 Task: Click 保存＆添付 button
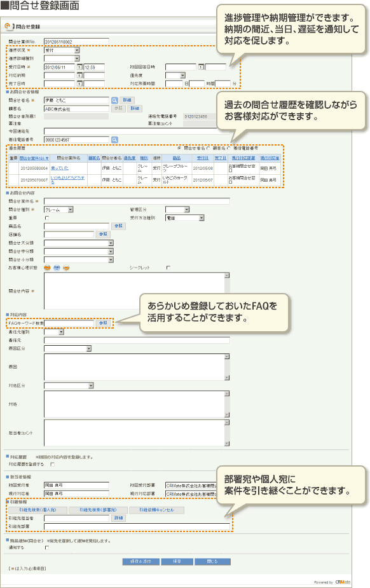pyautogui.click(x=141, y=561)
